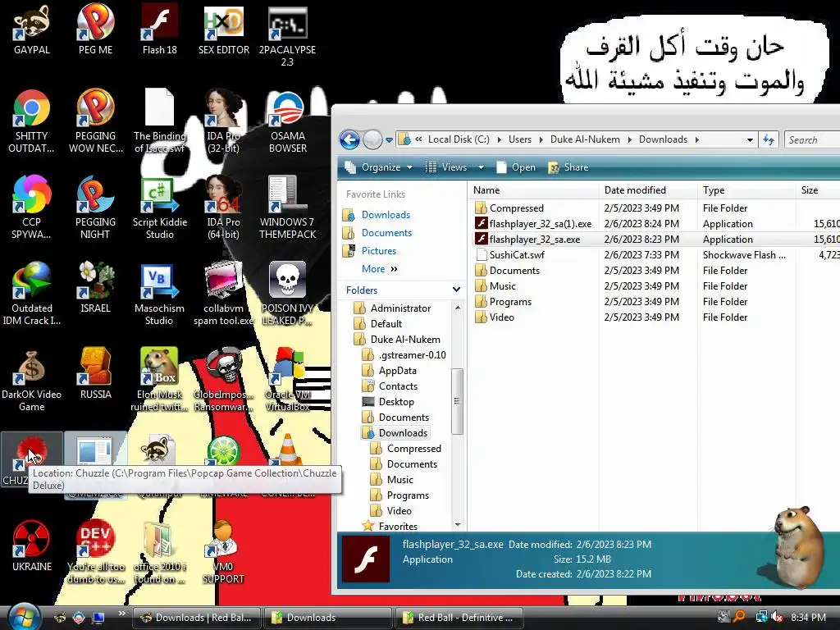This screenshot has width=840, height=630.
Task: Launch the Flash 18 desktop shortcut
Action: click(x=160, y=30)
